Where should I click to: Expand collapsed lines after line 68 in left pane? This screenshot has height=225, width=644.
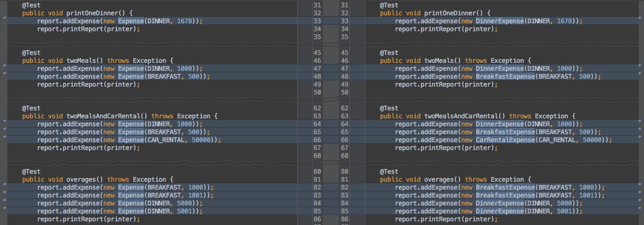point(153,162)
